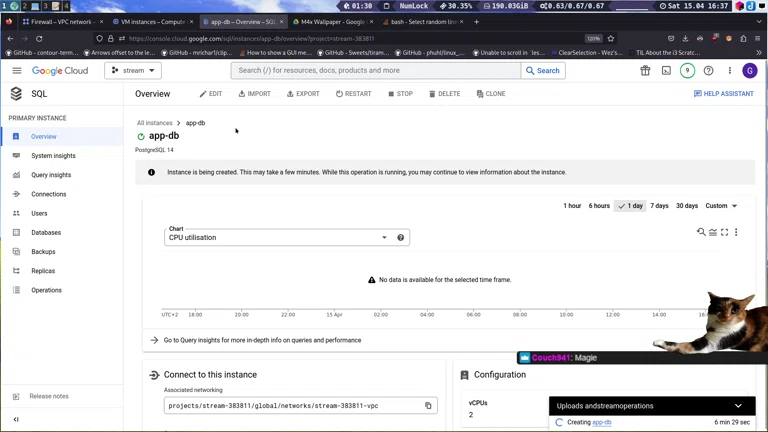Image resolution: width=768 pixels, height=432 pixels.
Task: Click the Export toolbar button
Action: 303,94
